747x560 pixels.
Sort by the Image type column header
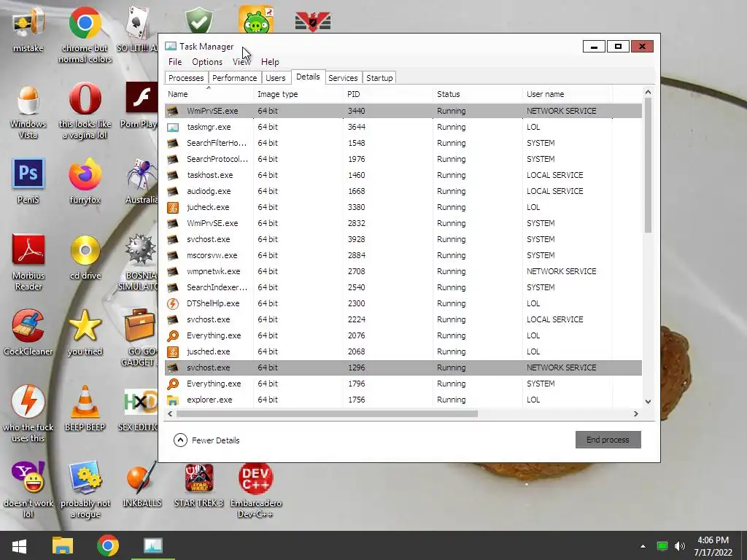pos(298,94)
